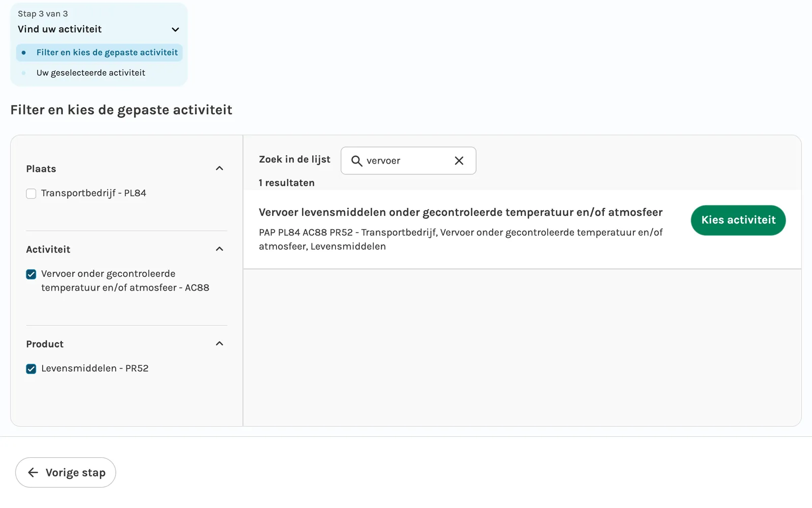Select 'Filter en kies de gepaste activiteit' step
This screenshot has width=812, height=508.
(x=99, y=52)
